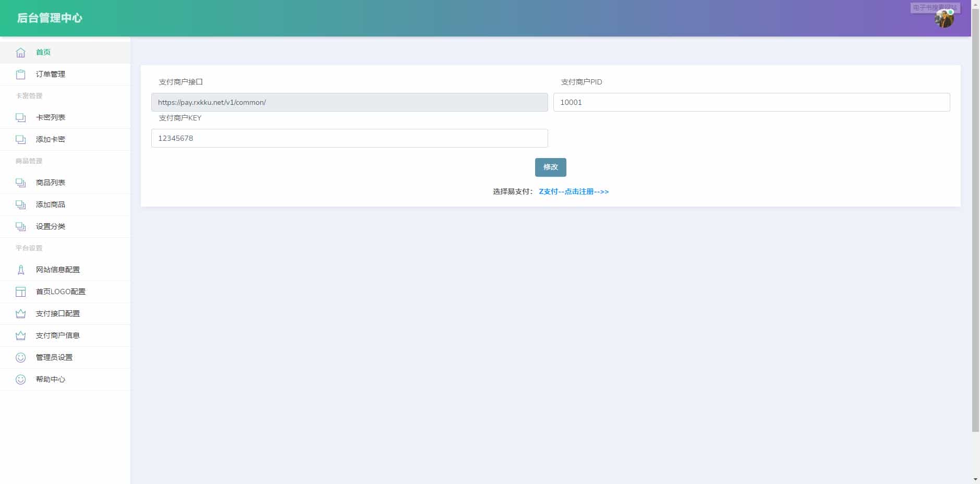The height and width of the screenshot is (484, 980).
Task: Click the crown icon beside 支付商户信息
Action: pyautogui.click(x=21, y=336)
